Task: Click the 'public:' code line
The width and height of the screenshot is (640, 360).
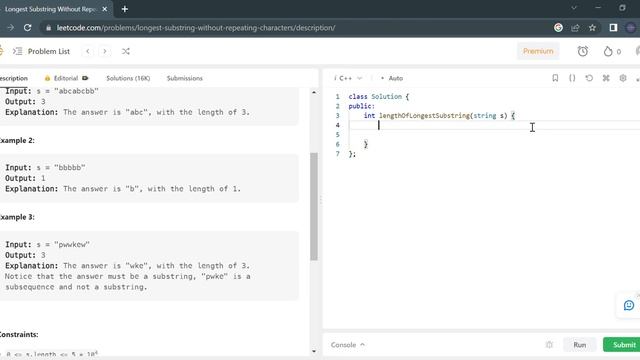Action: click(x=361, y=106)
